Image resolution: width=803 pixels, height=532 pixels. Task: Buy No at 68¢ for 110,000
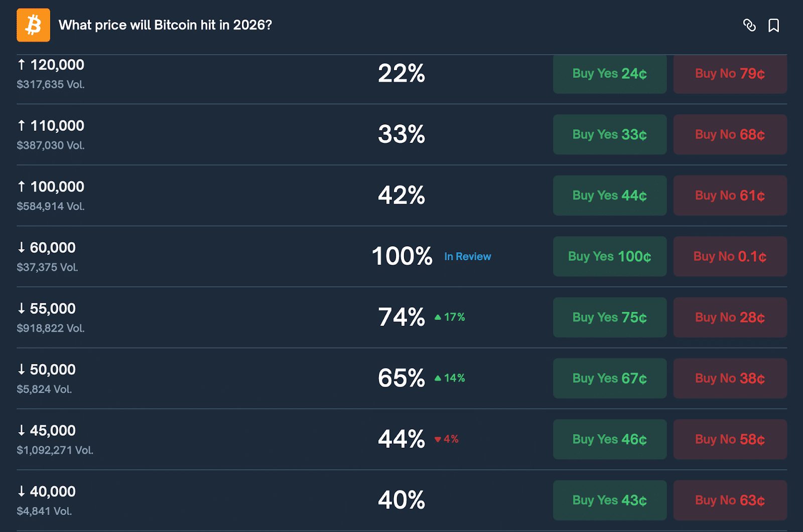pos(730,134)
